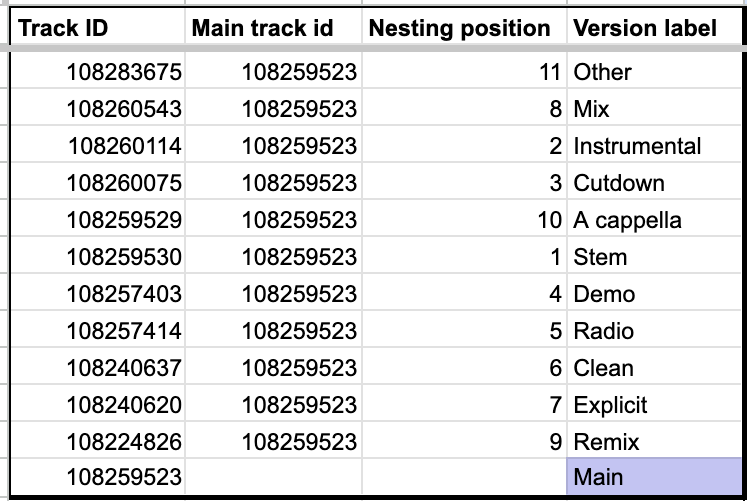
Task: Click the Demo version label cell
Action: tap(655, 294)
